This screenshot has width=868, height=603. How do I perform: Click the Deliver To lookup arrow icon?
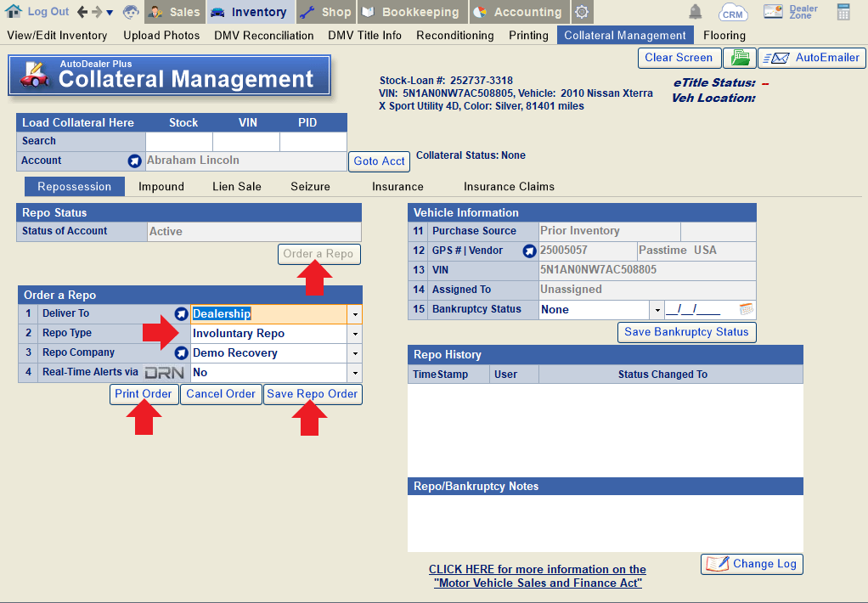tap(181, 314)
